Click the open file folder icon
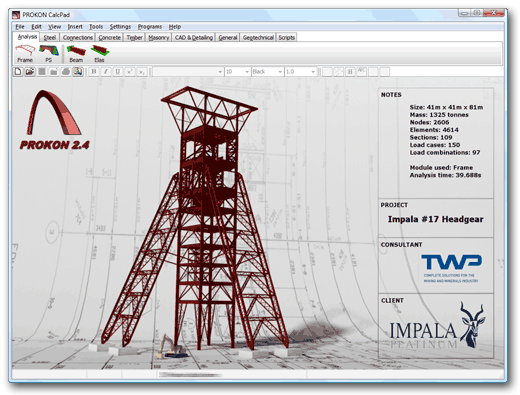Image resolution: width=520 pixels, height=395 pixels. 30,72
